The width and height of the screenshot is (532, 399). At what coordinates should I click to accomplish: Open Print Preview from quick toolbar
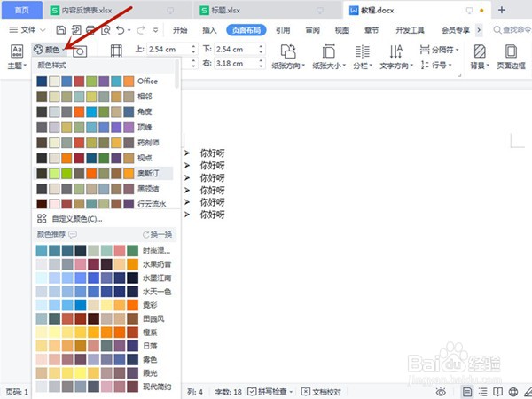pyautogui.click(x=106, y=30)
